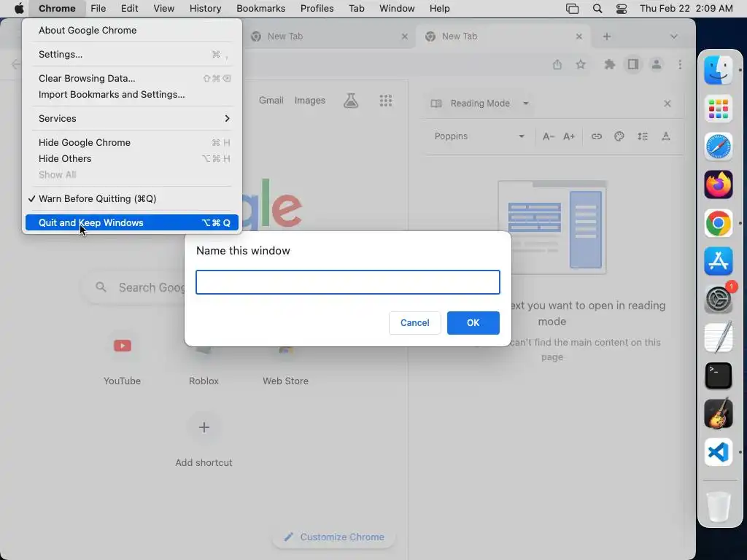Toggle links in reading mode

(597, 136)
